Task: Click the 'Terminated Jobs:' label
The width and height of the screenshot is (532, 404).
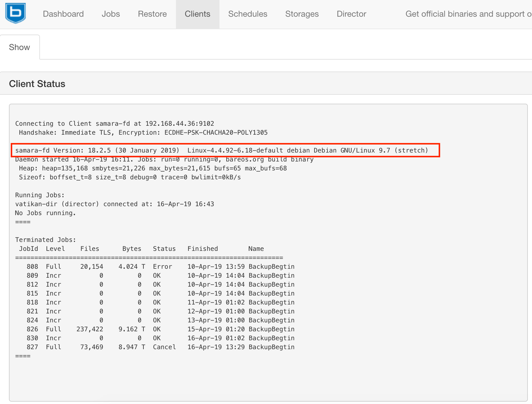Action: [x=46, y=240]
